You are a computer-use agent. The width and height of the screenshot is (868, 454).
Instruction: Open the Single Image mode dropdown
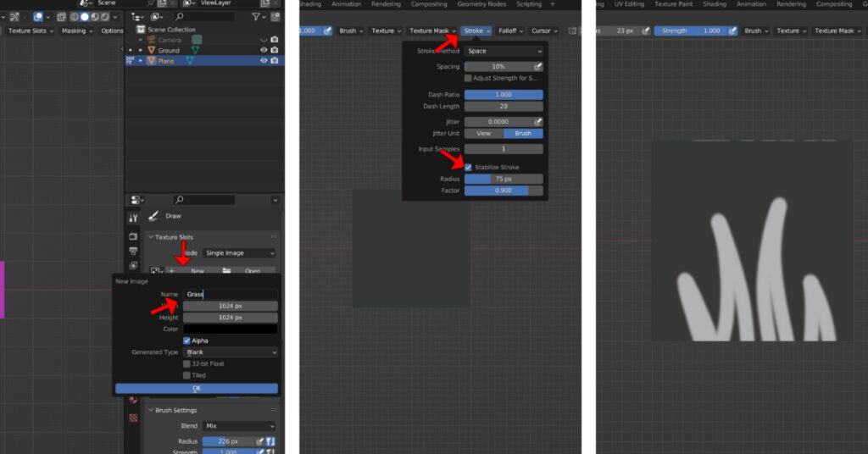tap(240, 252)
